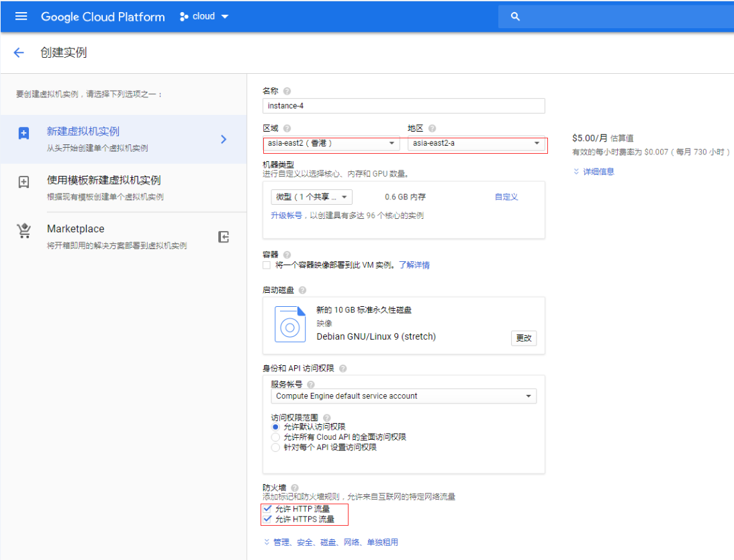Image resolution: width=734 pixels, height=560 pixels.
Task: Click the 新的 10 GB 标准永久性磁盘 text
Action: tap(364, 310)
